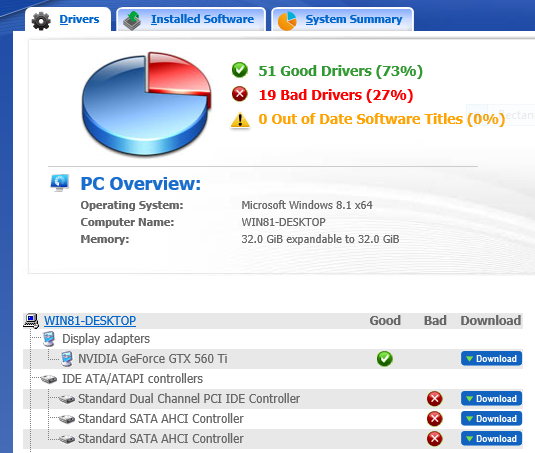Select IDE ATA/ATAPI controllers category
This screenshot has height=453, width=535.
pyautogui.click(x=132, y=379)
